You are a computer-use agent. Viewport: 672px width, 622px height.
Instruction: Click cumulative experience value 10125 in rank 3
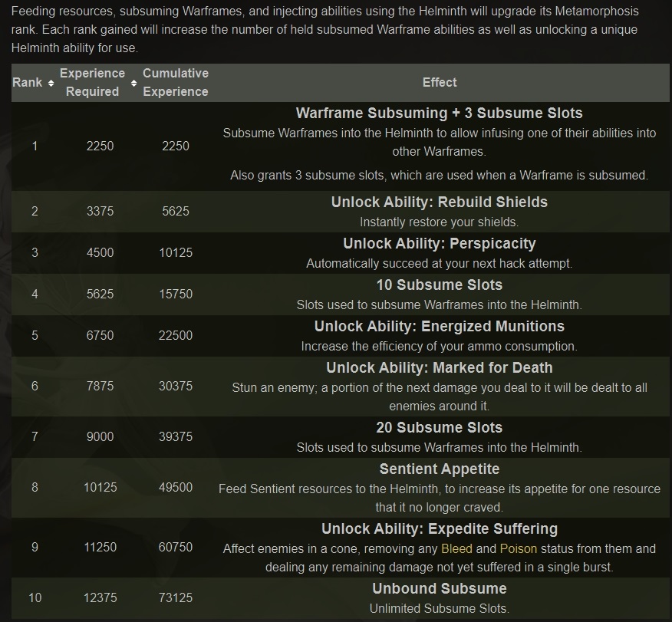click(176, 253)
